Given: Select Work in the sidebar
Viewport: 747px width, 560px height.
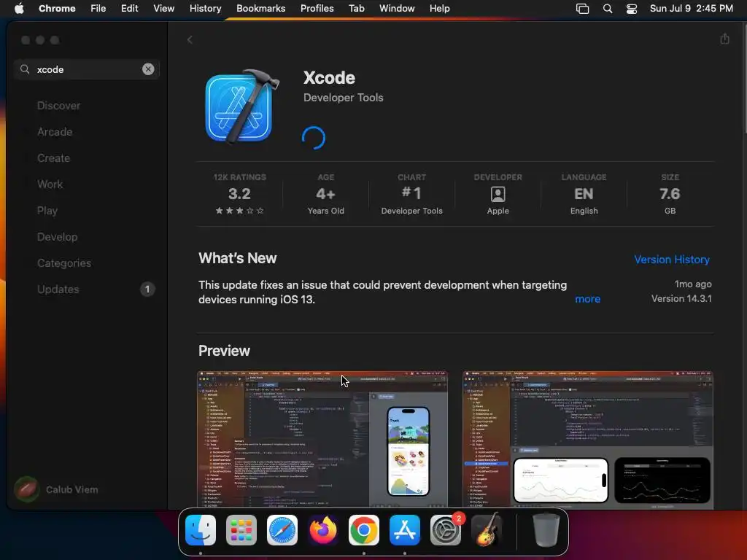Looking at the screenshot, I should click(50, 184).
